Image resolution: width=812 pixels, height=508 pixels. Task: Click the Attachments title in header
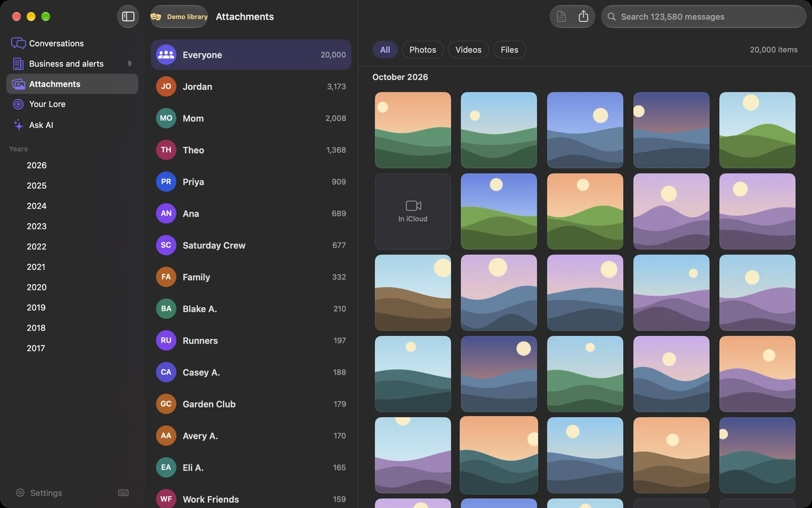pyautogui.click(x=245, y=17)
